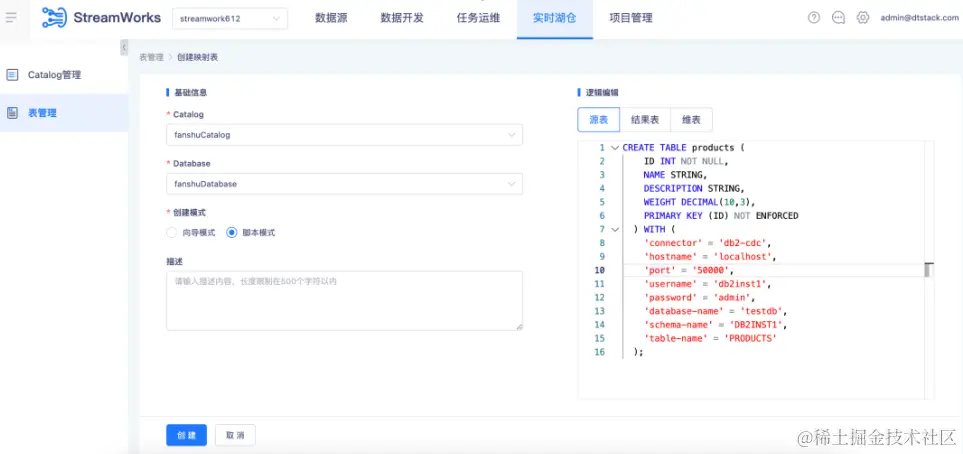Click the DESCRIPTION STRING line

pos(694,189)
